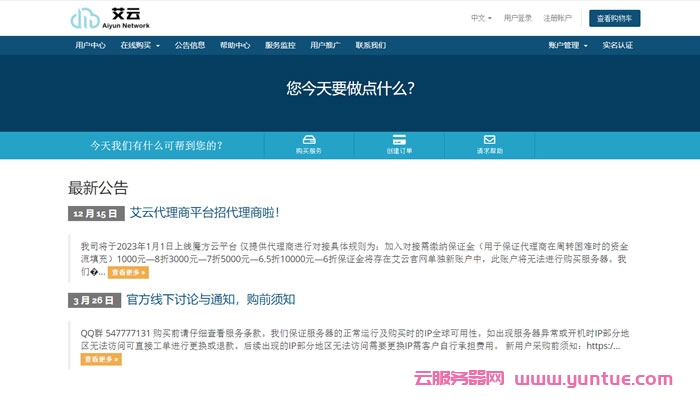Screen dimensions: 700x415
Task: Open 官方线下讨论与通知 announcement title
Action: [210, 299]
